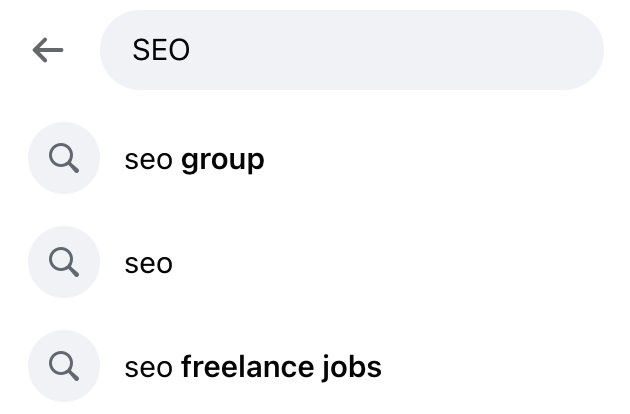Select the 'seo group' suggestion text
The width and height of the screenshot is (630, 414).
click(194, 159)
